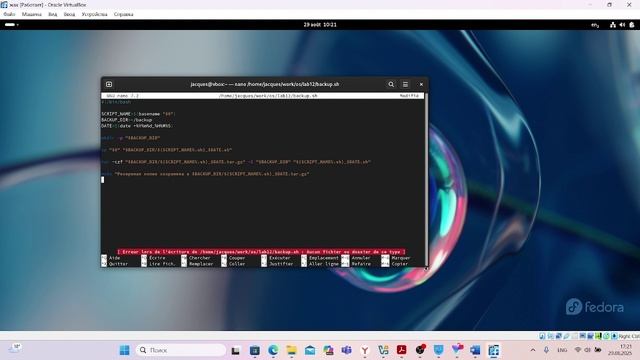
Task: Show hidden tray icons chevron
Action: tap(533, 350)
